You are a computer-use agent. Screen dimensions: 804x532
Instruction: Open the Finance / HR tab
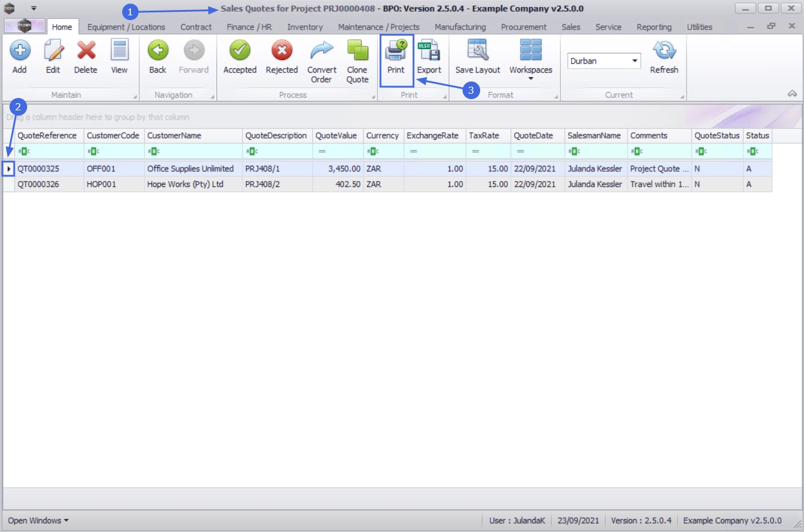point(249,27)
